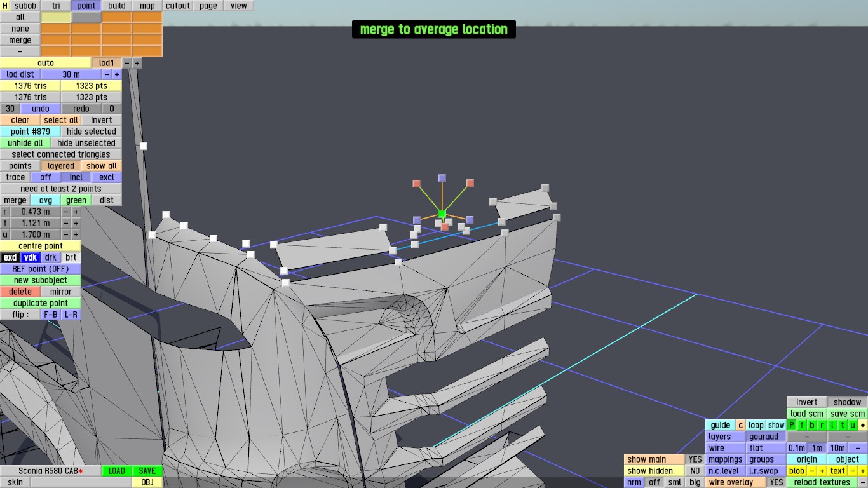Click the none layers button

coord(20,29)
